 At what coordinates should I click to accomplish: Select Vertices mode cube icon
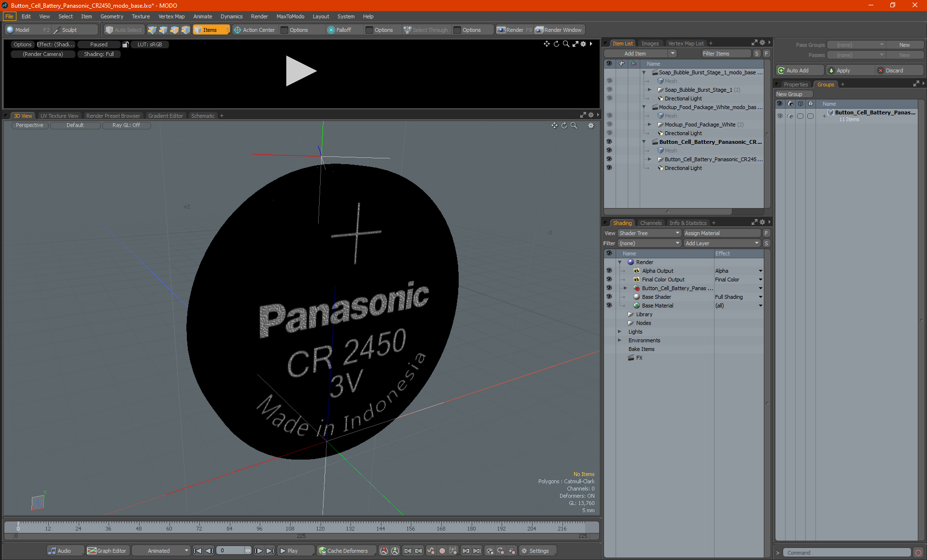(152, 30)
